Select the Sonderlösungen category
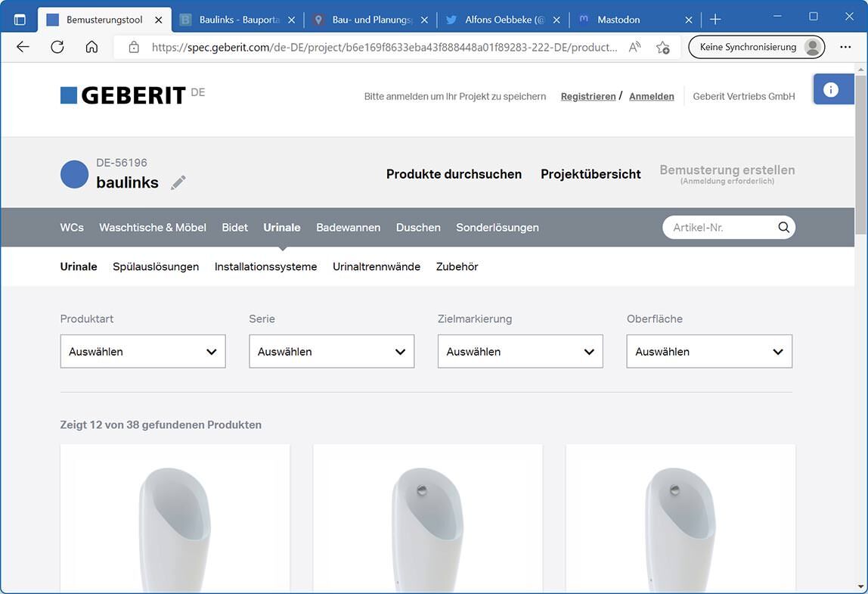Viewport: 868px width, 594px height. [497, 227]
